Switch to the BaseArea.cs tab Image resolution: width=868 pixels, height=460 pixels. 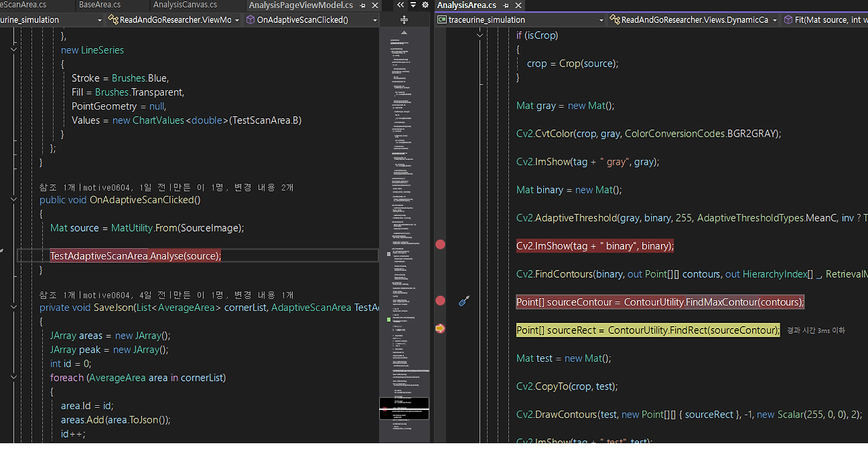pos(100,5)
